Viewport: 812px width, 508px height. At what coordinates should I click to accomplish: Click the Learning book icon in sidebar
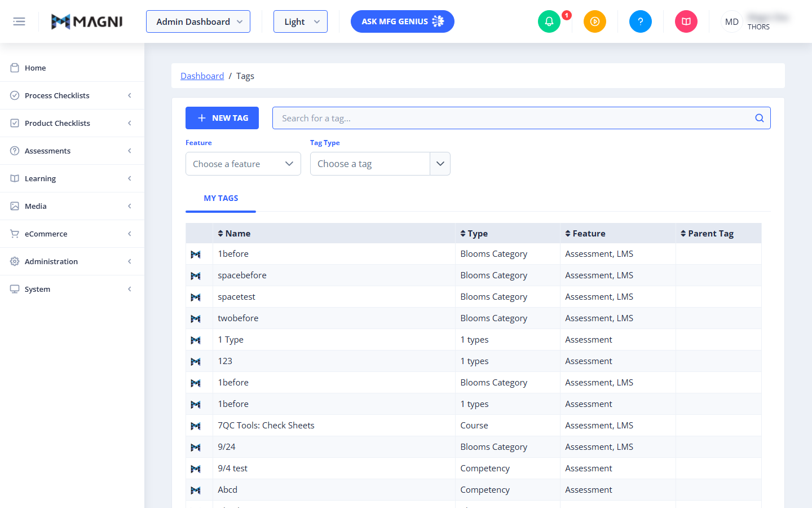[x=15, y=178]
